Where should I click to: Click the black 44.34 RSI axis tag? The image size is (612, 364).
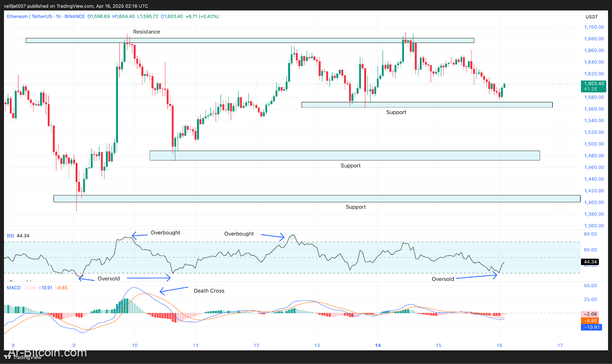click(590, 262)
